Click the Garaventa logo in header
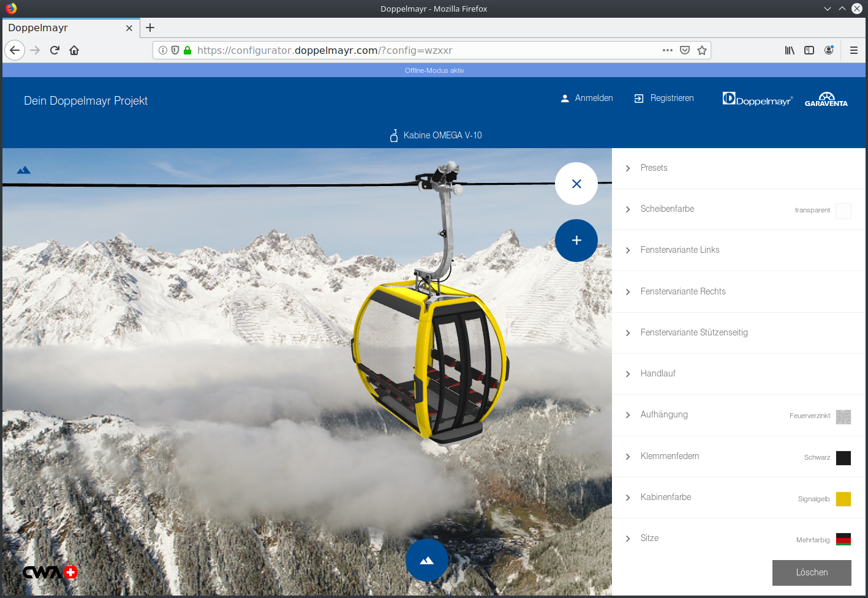 [x=826, y=99]
